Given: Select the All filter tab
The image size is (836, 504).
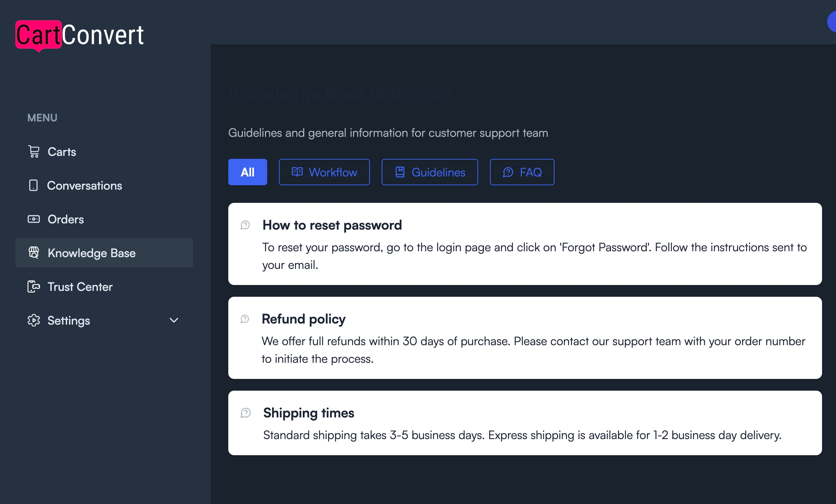Looking at the screenshot, I should tap(248, 172).
